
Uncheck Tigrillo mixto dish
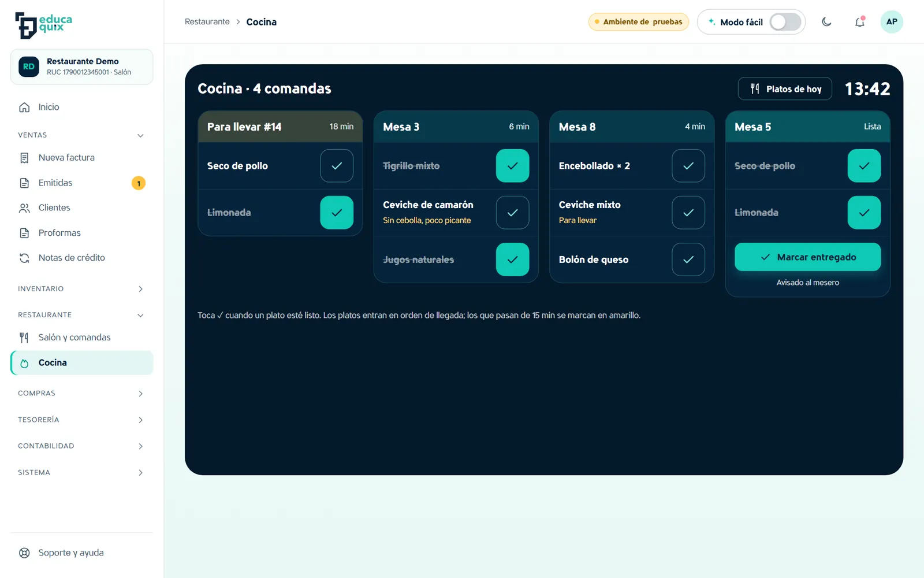click(512, 166)
